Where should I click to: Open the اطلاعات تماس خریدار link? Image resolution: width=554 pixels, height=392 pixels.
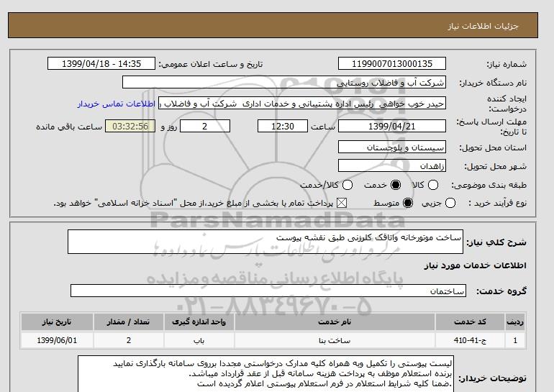coord(117,104)
